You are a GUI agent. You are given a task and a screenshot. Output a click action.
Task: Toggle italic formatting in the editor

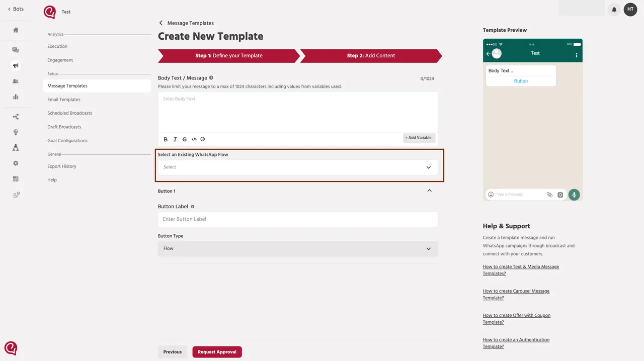pyautogui.click(x=175, y=139)
